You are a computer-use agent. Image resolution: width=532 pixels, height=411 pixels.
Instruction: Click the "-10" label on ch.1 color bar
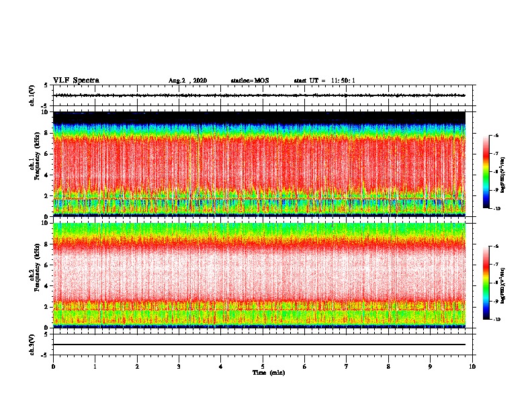click(496, 209)
